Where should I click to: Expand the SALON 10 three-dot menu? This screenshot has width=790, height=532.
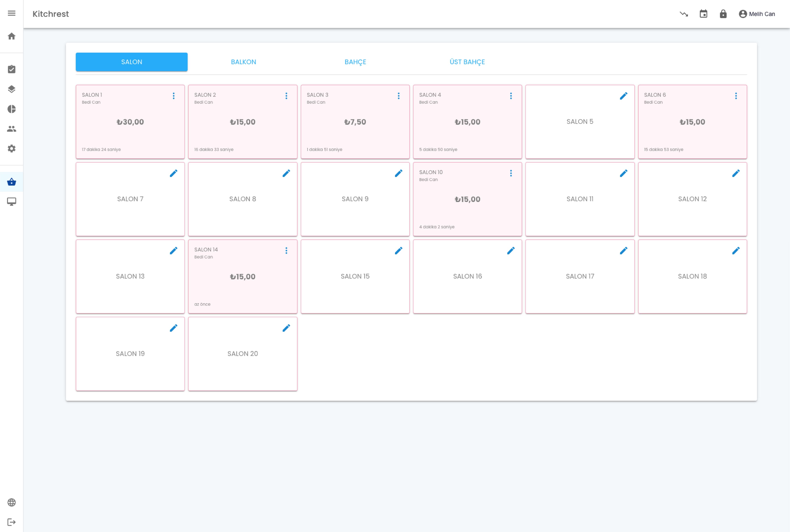click(511, 173)
